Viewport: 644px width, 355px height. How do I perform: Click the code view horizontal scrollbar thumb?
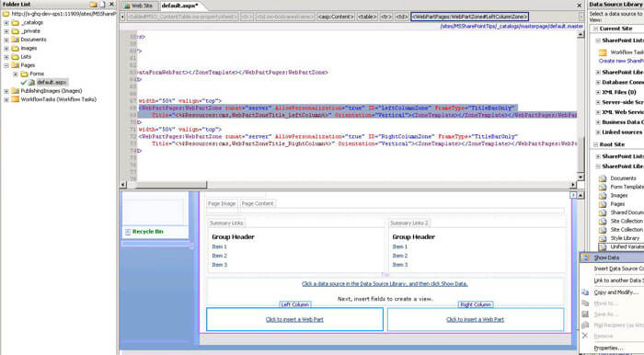coord(172,185)
